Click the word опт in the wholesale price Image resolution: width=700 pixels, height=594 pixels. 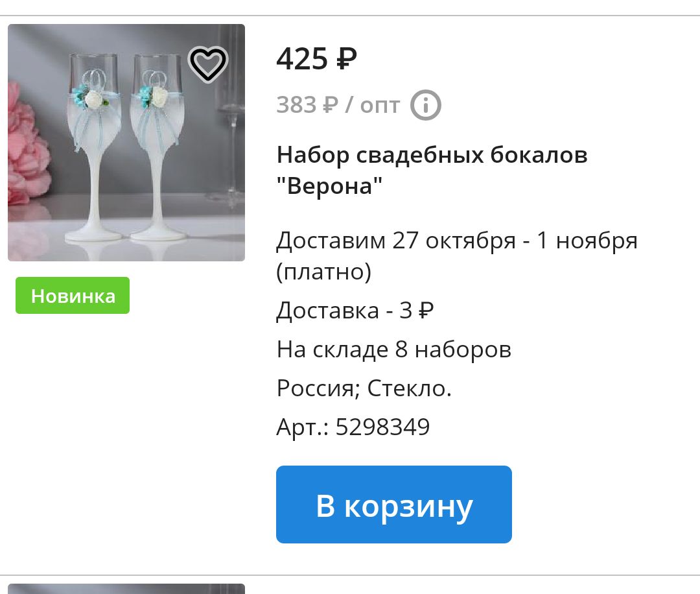tap(380, 106)
